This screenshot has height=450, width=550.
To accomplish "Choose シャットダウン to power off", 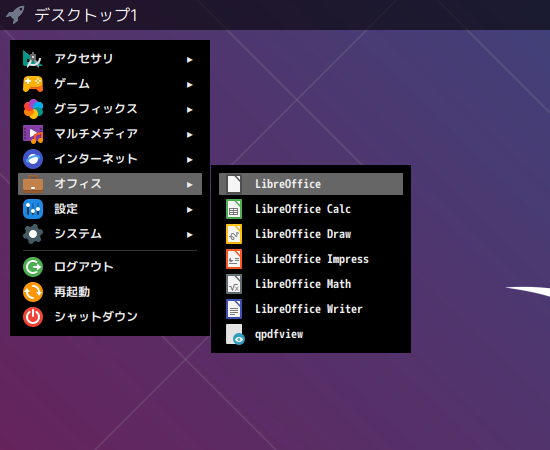I will (x=110, y=317).
